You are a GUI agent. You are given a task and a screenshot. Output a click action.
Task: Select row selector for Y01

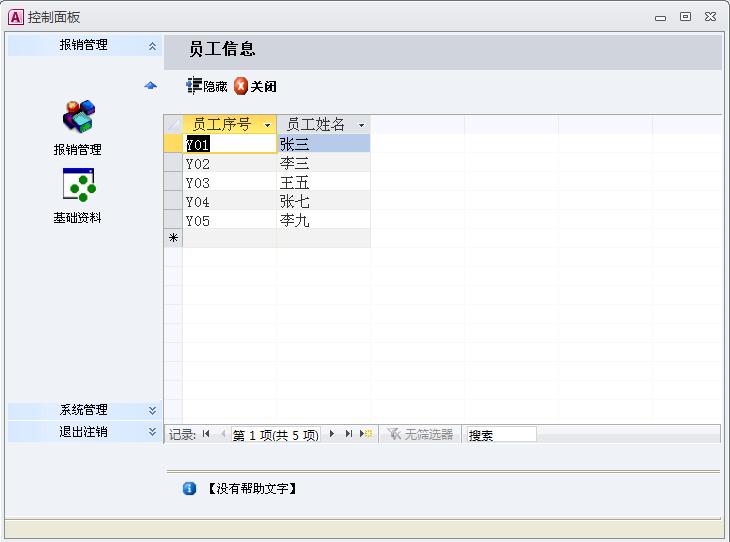click(173, 143)
